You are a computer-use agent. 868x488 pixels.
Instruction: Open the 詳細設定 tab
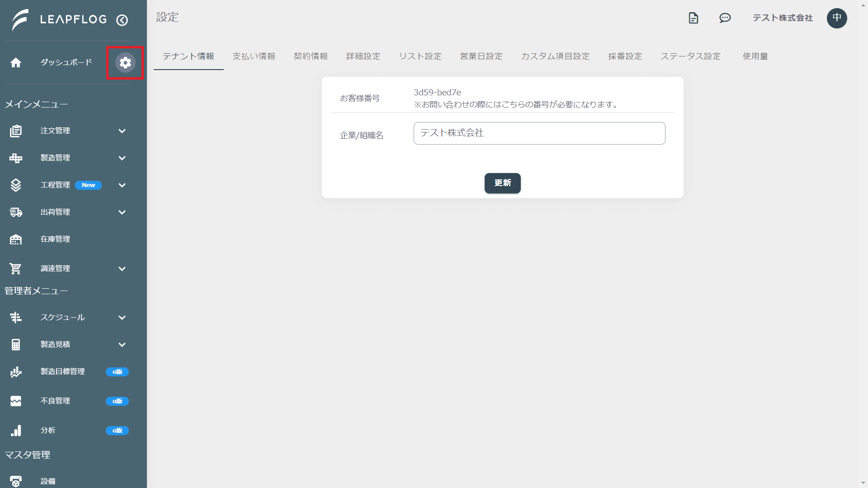coord(363,56)
